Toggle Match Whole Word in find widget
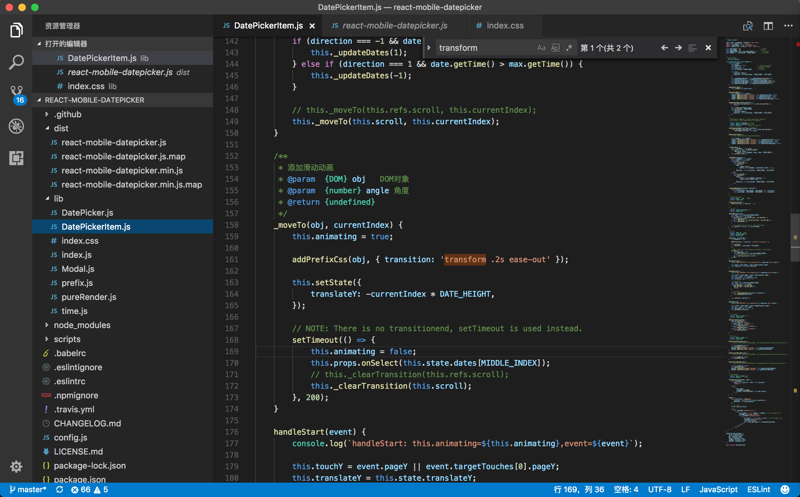This screenshot has height=497, width=800. pos(555,48)
